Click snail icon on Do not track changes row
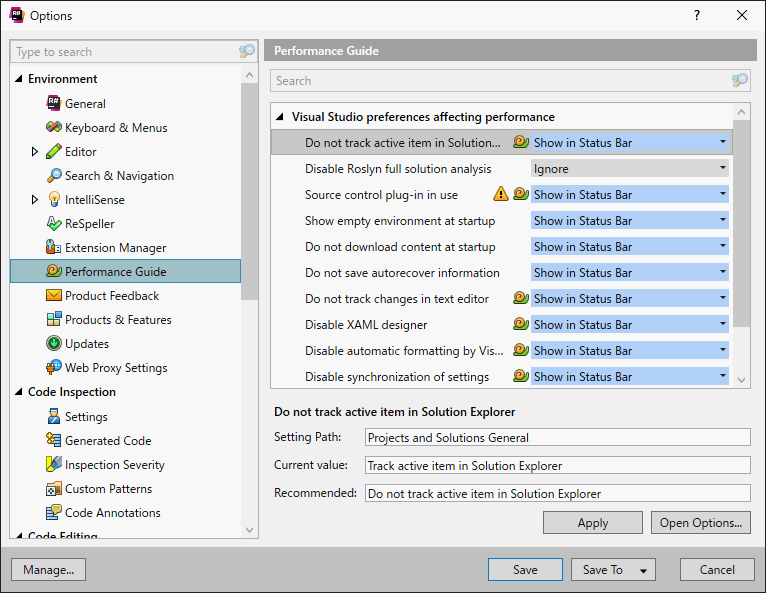Image resolution: width=766 pixels, height=593 pixels. pos(521,298)
